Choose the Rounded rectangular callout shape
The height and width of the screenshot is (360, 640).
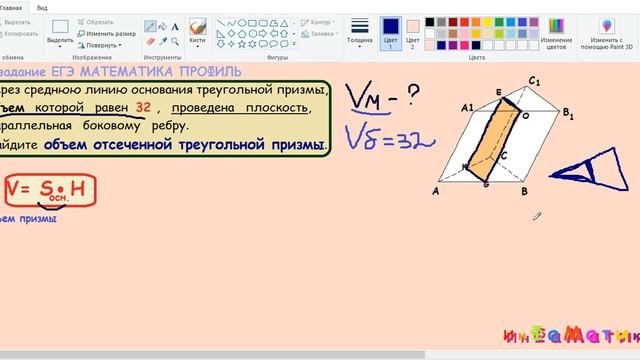point(263,44)
